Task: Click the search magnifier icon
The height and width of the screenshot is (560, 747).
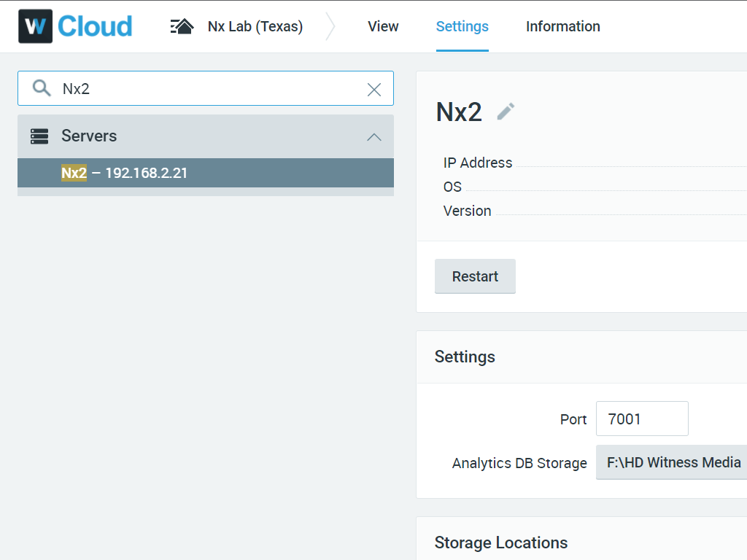Action: [x=42, y=88]
